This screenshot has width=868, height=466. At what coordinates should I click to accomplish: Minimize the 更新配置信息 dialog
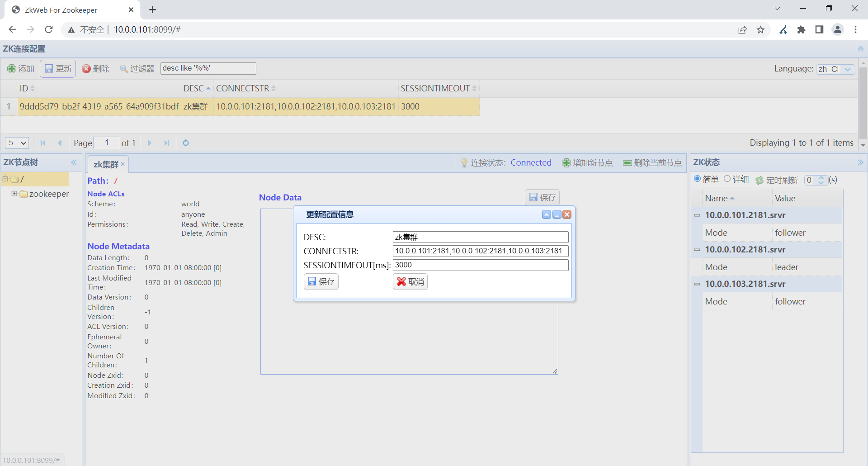(x=557, y=214)
